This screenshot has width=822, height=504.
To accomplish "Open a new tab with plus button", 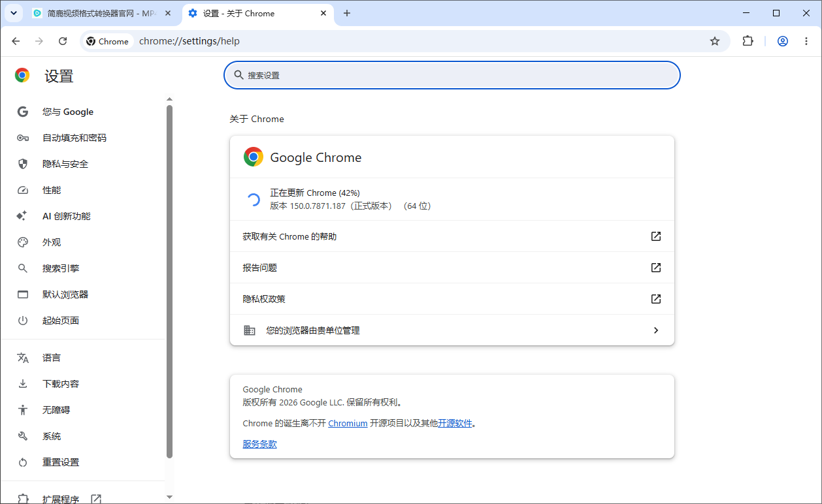I will (347, 13).
